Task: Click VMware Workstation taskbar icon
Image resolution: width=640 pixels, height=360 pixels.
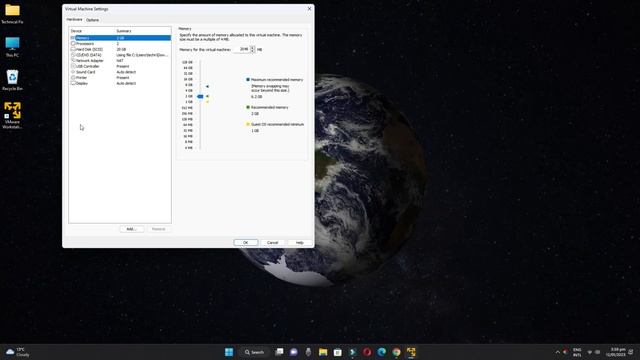Action: pyautogui.click(x=411, y=352)
